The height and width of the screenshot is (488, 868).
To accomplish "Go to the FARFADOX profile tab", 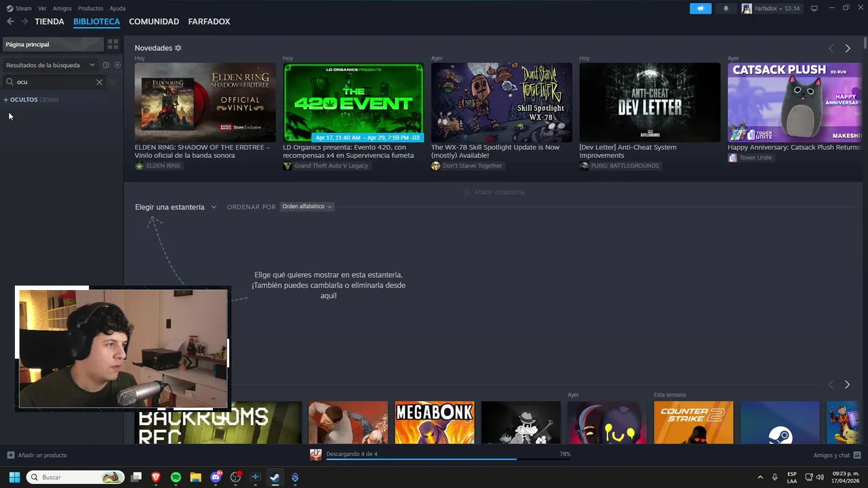I will [x=209, y=22].
